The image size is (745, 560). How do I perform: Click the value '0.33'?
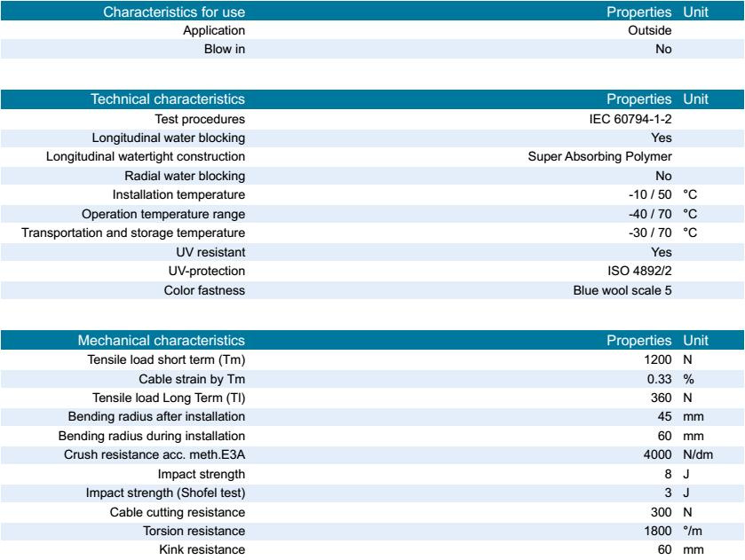[x=659, y=379]
